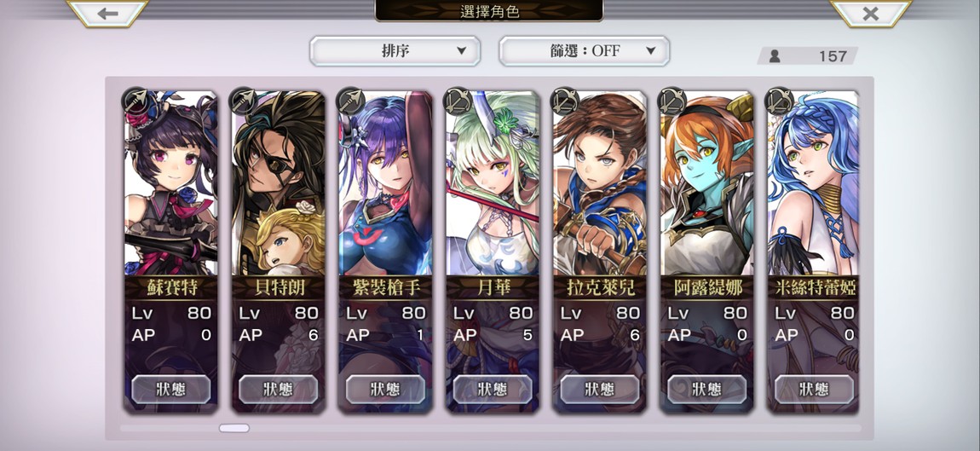Click the spear weapon icon on 貝特朗
The height and width of the screenshot is (451, 980).
click(243, 101)
